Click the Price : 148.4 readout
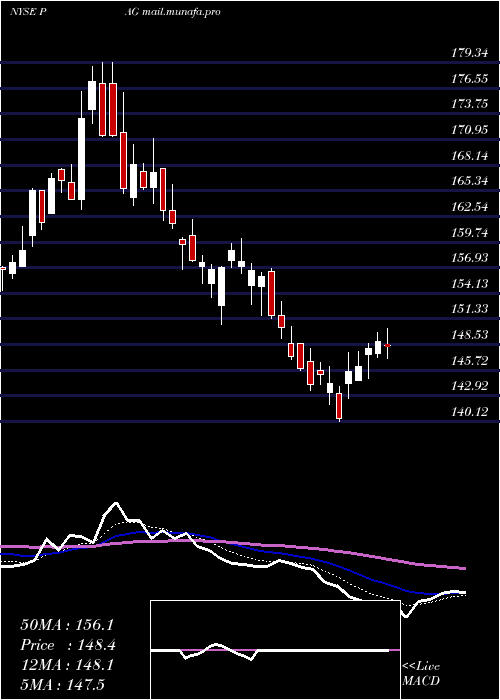500x700 pixels. tap(68, 645)
